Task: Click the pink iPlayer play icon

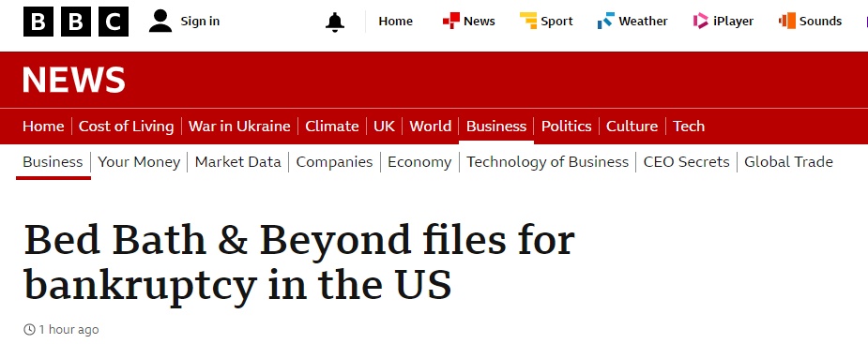Action: (700, 21)
